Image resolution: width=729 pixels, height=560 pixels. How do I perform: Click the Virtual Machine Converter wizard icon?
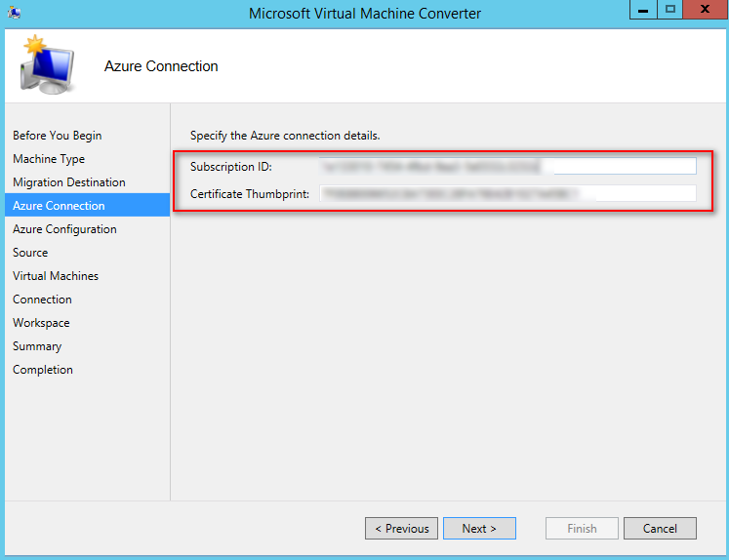coord(47,65)
